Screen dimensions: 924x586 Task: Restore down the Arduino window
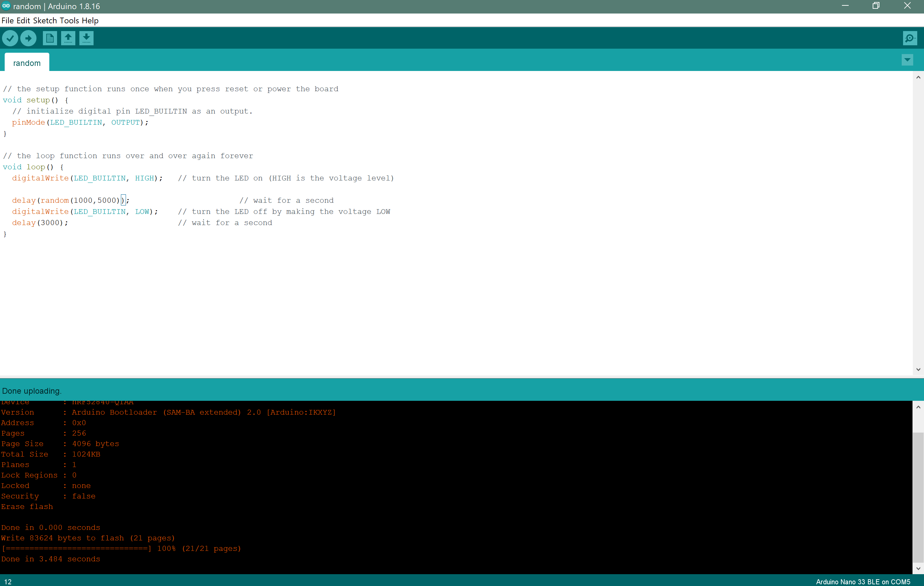tap(876, 6)
